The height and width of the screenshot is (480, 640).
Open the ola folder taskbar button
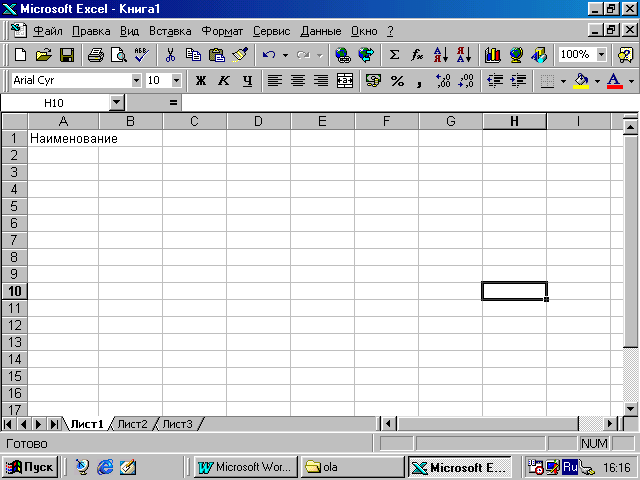pos(351,467)
